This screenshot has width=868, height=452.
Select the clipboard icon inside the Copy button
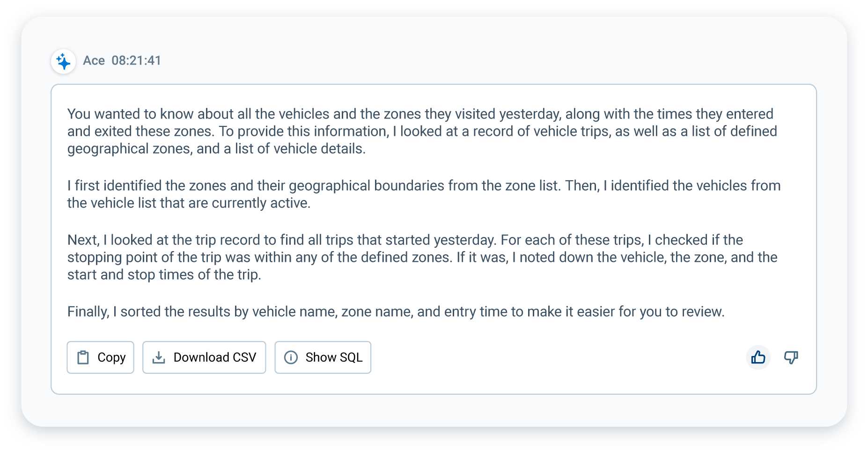click(x=83, y=357)
